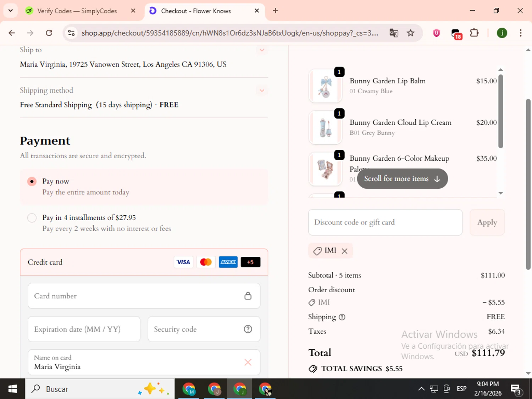The height and width of the screenshot is (399, 532).
Task: Open the green profile avatar
Action: pyautogui.click(x=502, y=33)
